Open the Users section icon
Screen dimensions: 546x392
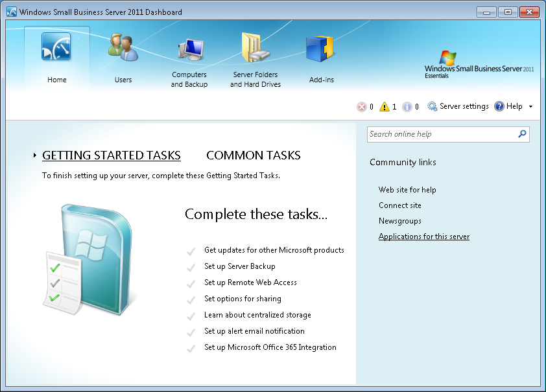pos(123,47)
